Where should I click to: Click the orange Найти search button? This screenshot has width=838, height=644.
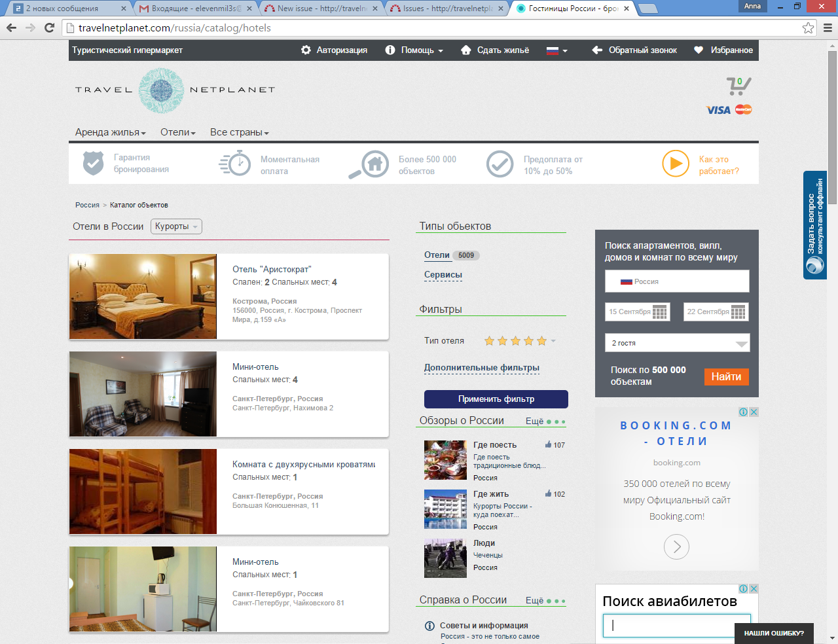pos(726,377)
